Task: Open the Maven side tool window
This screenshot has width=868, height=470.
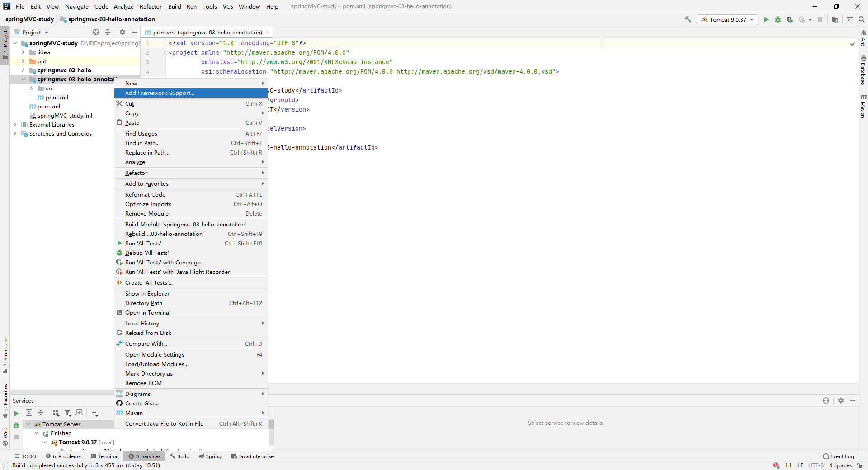Action: (863, 106)
